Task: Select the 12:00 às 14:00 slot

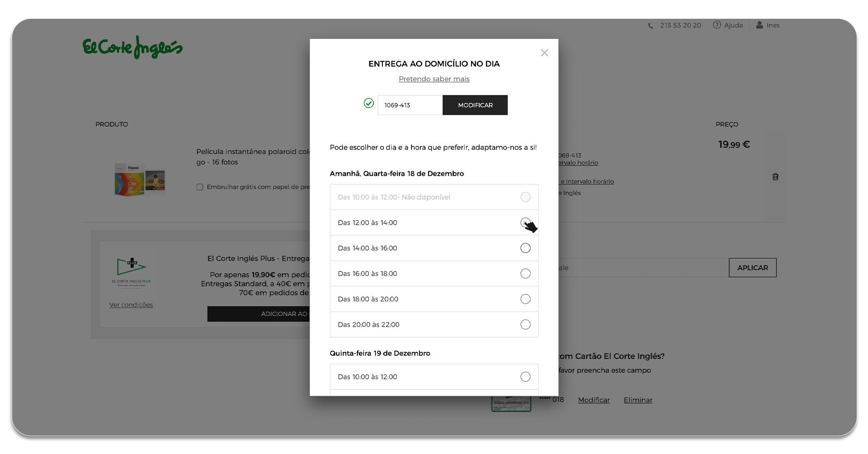Action: click(x=525, y=223)
